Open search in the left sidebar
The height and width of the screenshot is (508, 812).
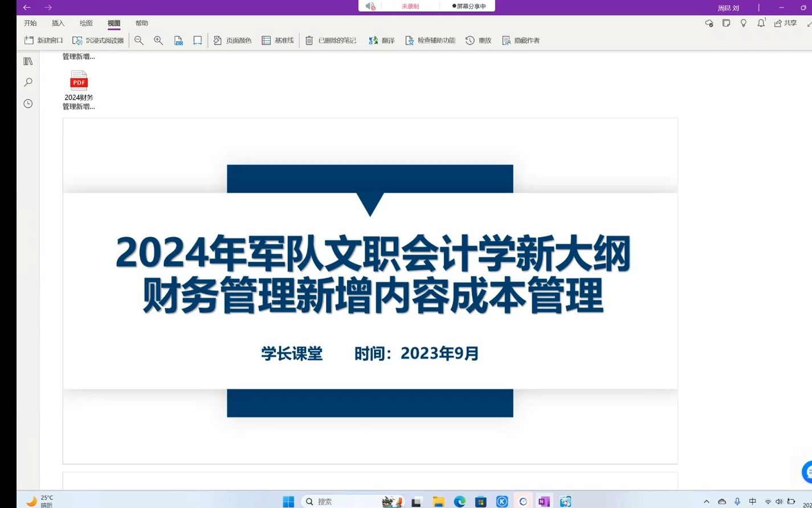pyautogui.click(x=28, y=82)
